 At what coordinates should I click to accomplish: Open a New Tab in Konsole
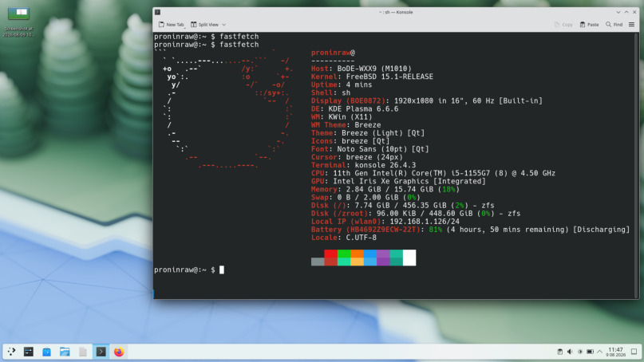[172, 25]
